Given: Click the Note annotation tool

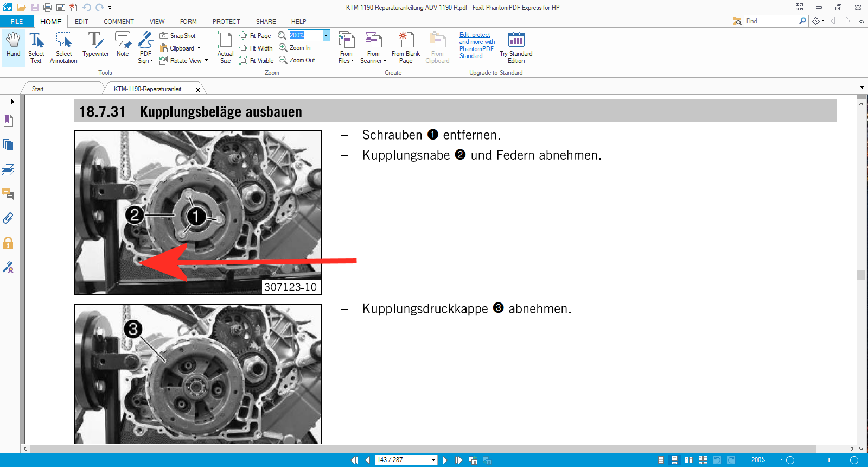Looking at the screenshot, I should [x=123, y=46].
